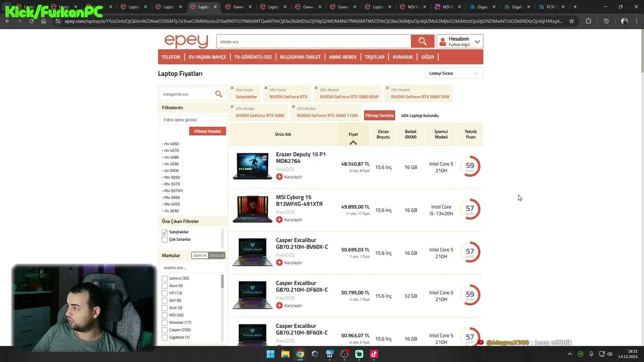The width and height of the screenshot is (644, 362).
Task: Open the saved filter Rtx 5070Ti
Action: pyautogui.click(x=173, y=191)
